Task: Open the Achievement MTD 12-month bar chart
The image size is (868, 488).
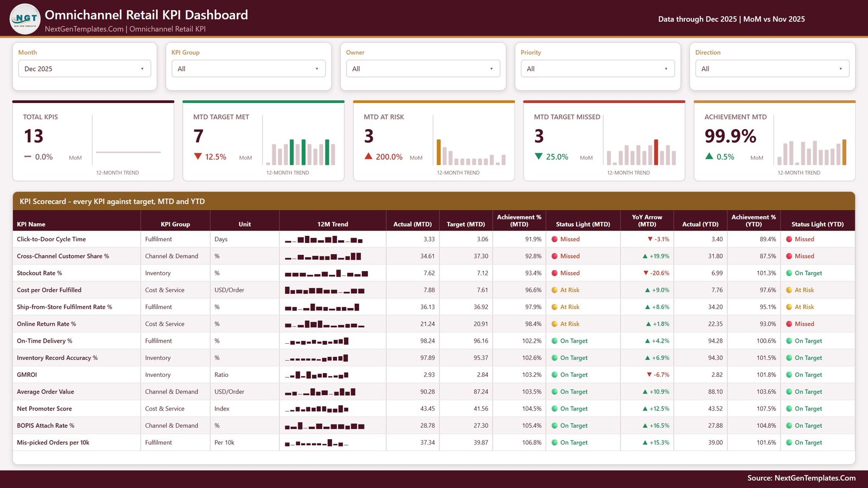Action: pos(812,152)
